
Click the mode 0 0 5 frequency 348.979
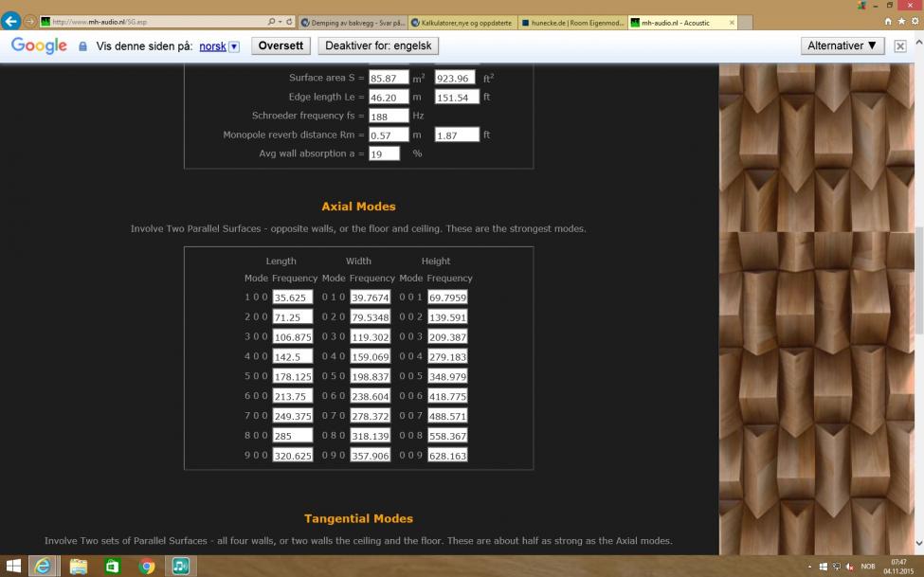click(x=447, y=376)
